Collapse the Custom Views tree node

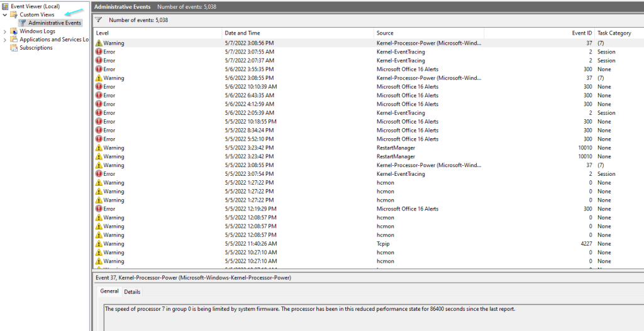point(5,14)
